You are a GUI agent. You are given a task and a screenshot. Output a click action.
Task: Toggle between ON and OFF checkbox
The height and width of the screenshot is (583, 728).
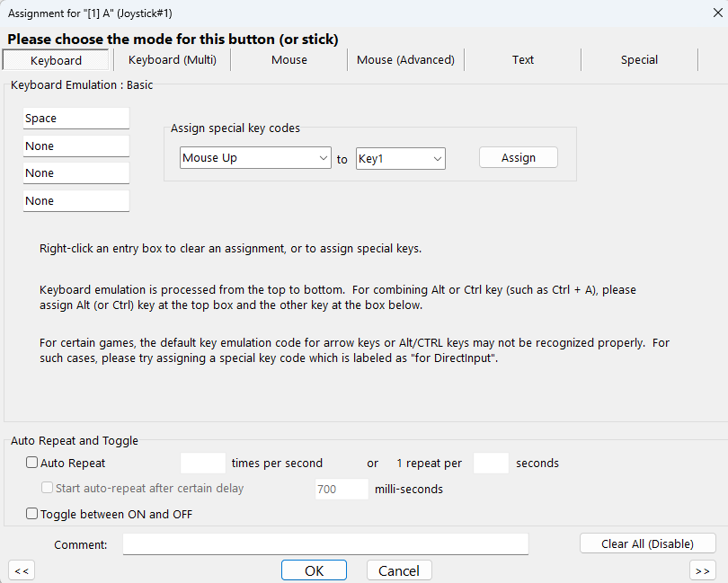coord(32,515)
